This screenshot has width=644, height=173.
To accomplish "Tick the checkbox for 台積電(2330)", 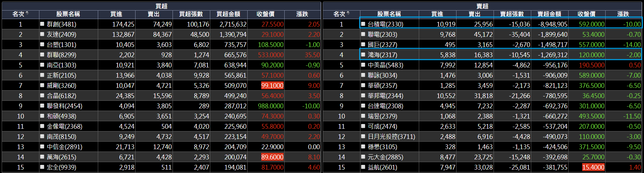I will click(363, 24).
